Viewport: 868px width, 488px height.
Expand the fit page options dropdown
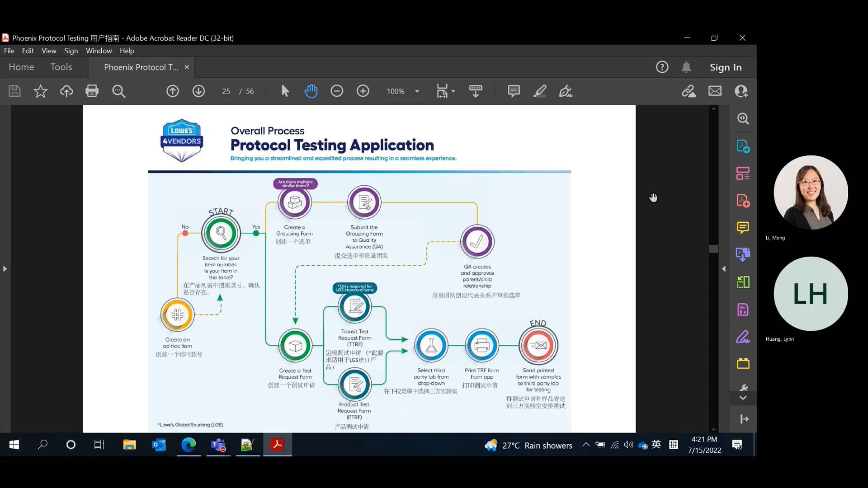pyautogui.click(x=453, y=91)
